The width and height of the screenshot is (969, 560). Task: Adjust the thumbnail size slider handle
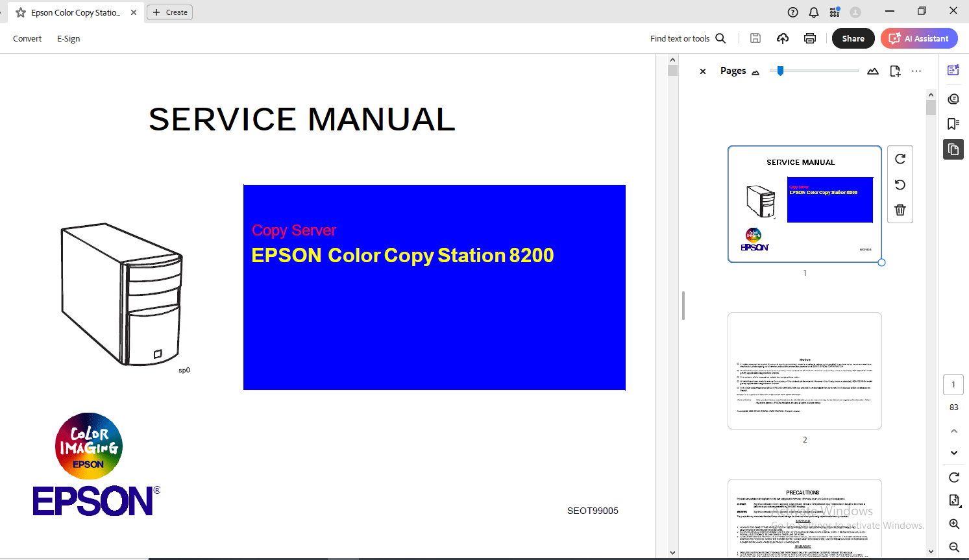tap(780, 71)
